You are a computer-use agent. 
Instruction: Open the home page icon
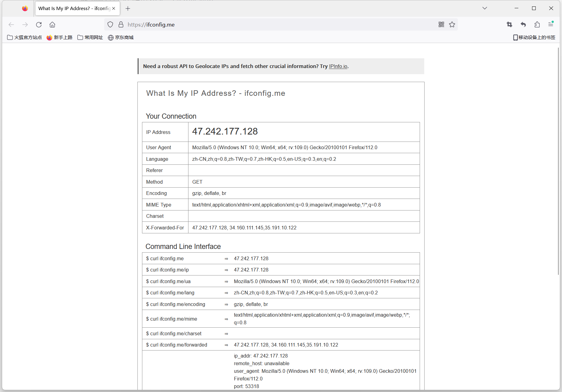pos(53,25)
